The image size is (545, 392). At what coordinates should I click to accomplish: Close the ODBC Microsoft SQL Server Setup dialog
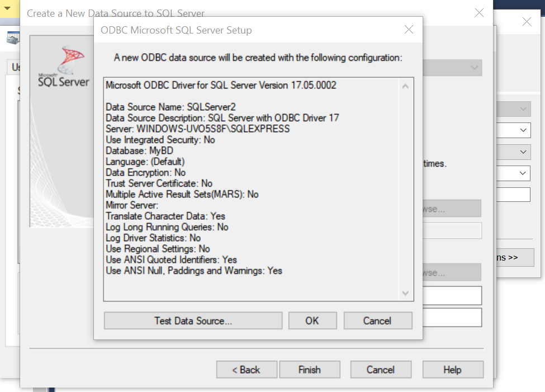[x=409, y=30]
